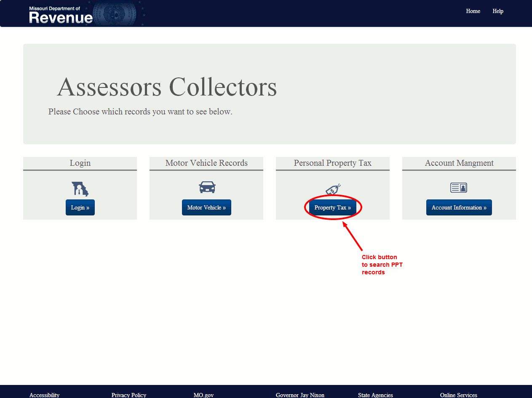The width and height of the screenshot is (532, 398).
Task: Open the State Agencies footer link
Action: click(375, 395)
